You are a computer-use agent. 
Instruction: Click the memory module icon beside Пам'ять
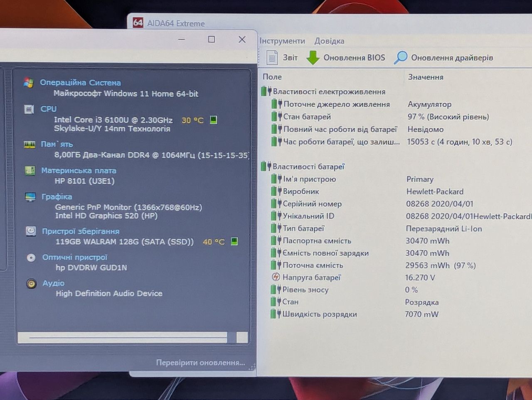30,145
